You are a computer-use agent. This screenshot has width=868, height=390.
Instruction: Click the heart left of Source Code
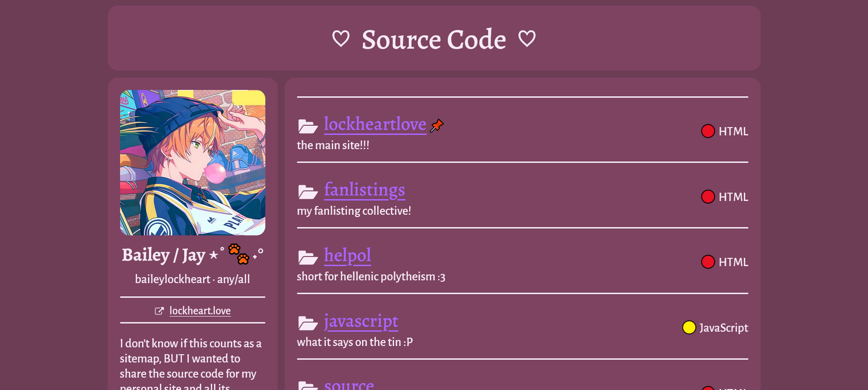pos(341,39)
